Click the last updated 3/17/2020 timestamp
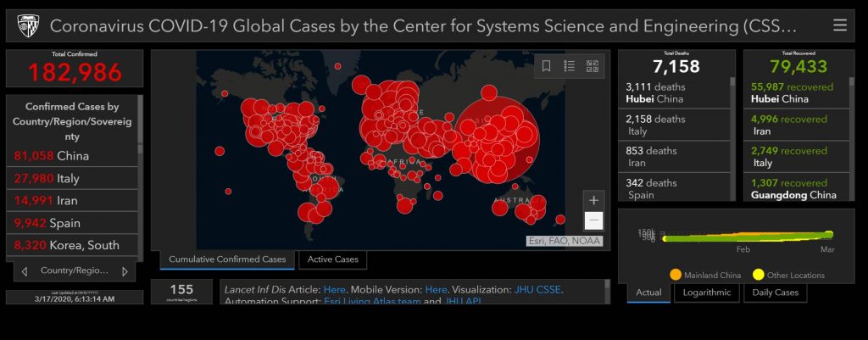The image size is (868, 340). tap(75, 298)
